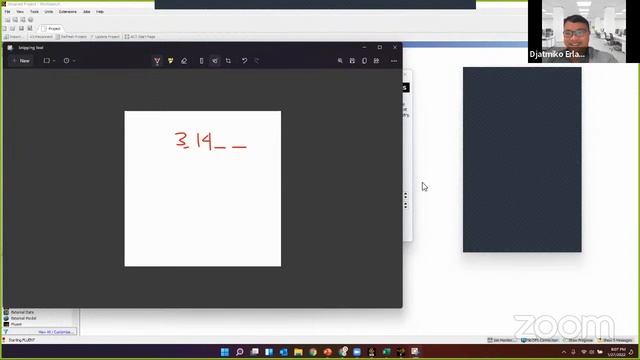This screenshot has height=360, width=640.
Task: Open the zoom control in Snipping Tool
Action: (340, 61)
